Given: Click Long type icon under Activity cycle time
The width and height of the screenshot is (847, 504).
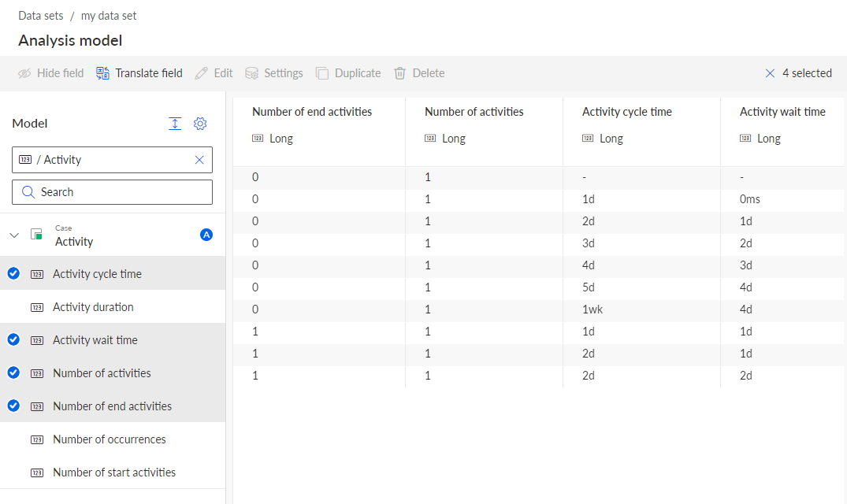Looking at the screenshot, I should (x=588, y=138).
